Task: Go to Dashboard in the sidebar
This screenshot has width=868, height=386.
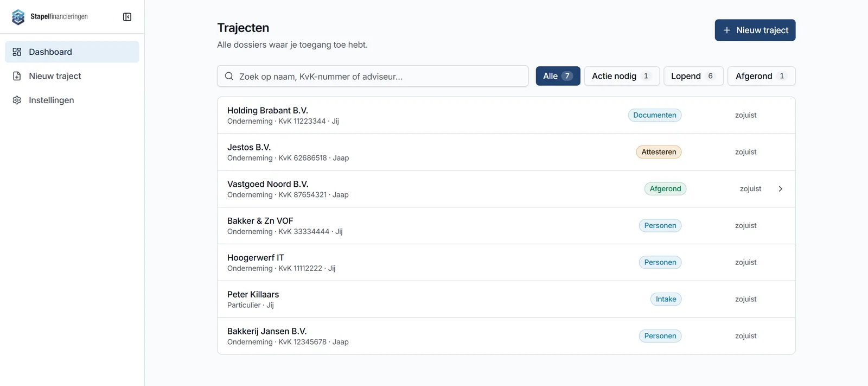Action: click(x=72, y=52)
